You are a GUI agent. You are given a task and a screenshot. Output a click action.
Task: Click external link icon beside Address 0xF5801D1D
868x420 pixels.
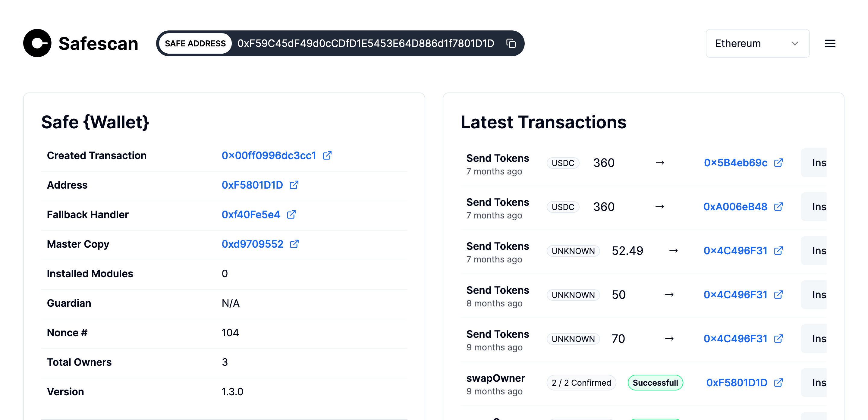point(294,185)
